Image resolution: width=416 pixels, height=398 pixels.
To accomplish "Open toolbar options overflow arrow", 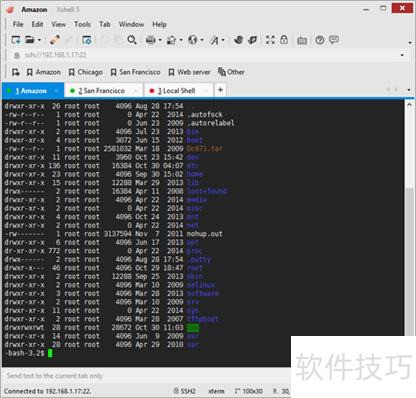I will pos(410,43).
